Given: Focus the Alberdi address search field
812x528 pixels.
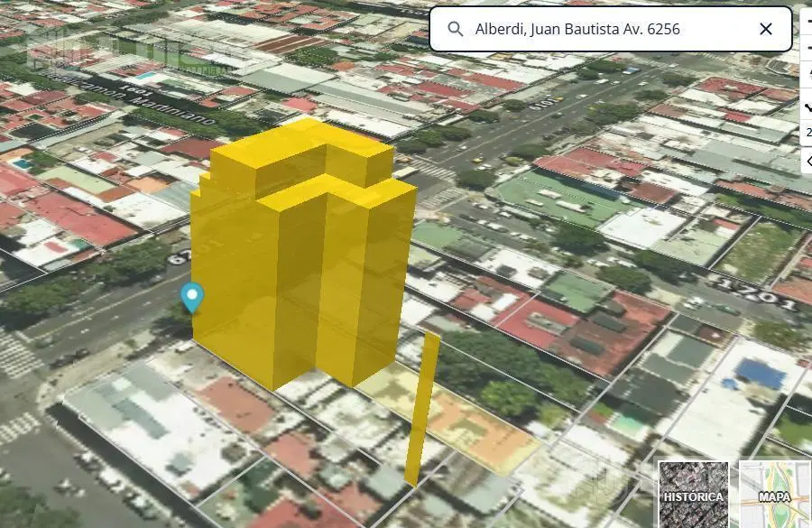Looking at the screenshot, I should 611,29.
